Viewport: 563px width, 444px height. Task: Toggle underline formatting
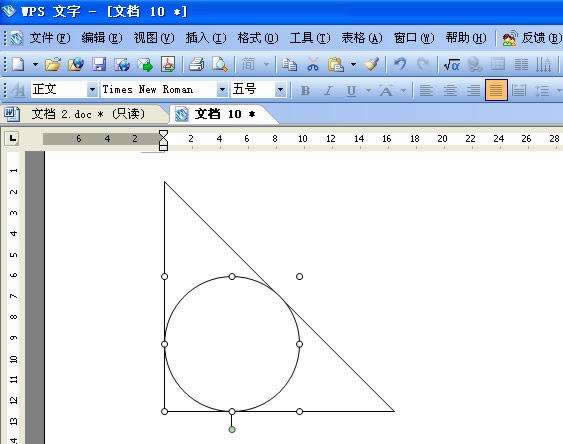[x=351, y=90]
